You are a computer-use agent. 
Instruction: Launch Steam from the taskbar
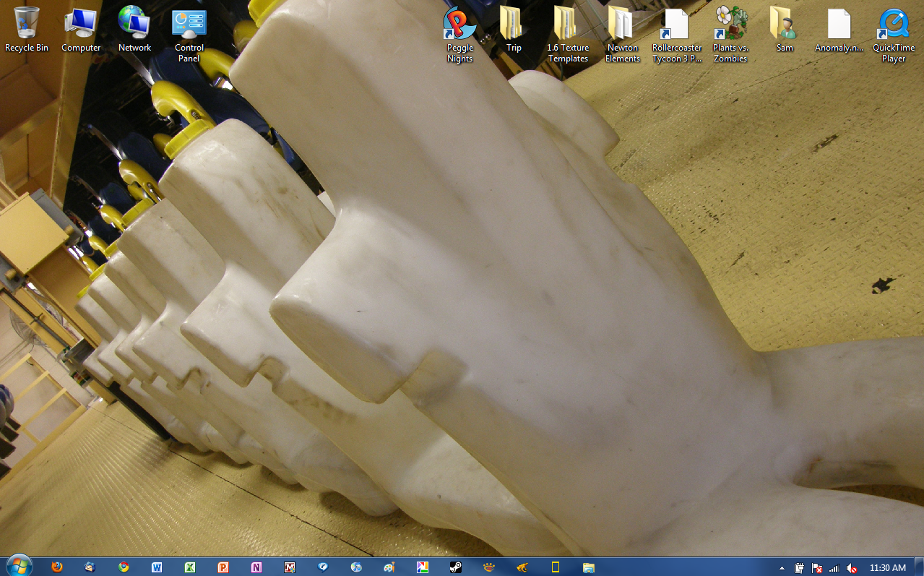(x=456, y=567)
